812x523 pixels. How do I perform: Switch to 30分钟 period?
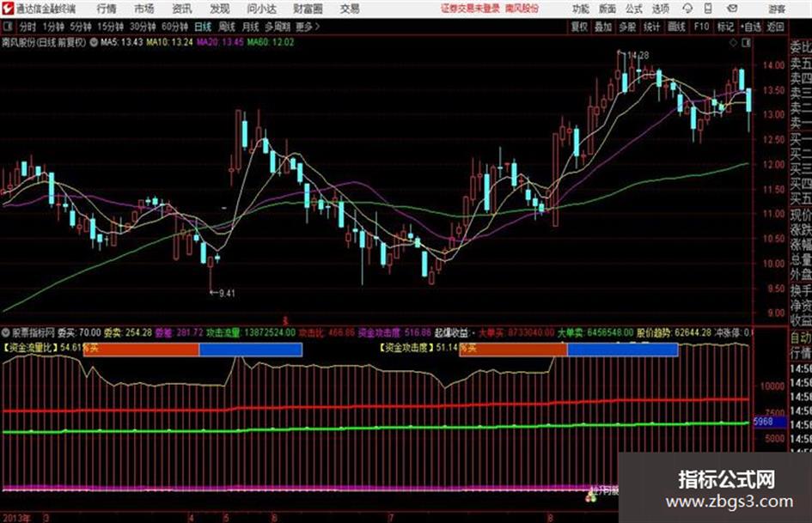pyautogui.click(x=143, y=27)
